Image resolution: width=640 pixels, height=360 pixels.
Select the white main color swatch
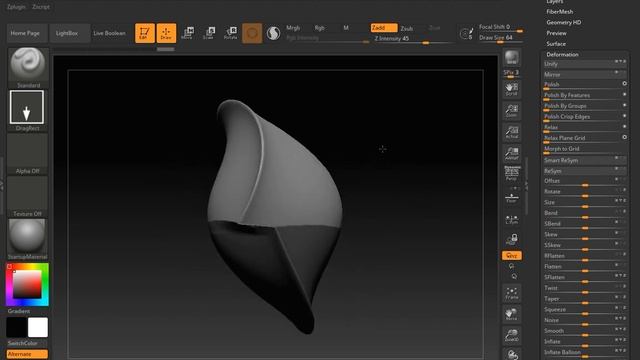[38, 327]
